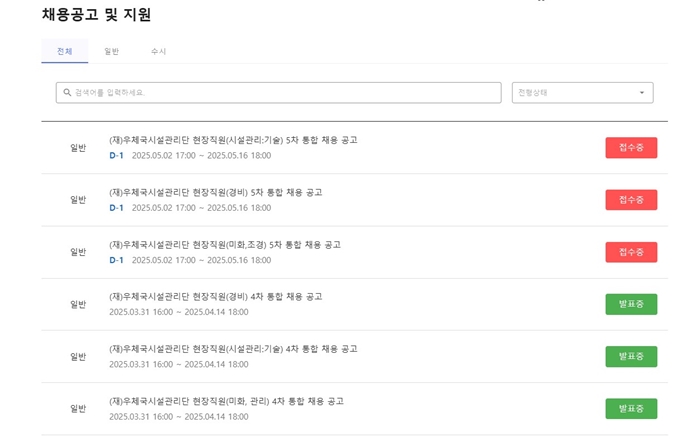Open 현장직원(미화,조경) 5차 통합 채용 공고
The width and height of the screenshot is (680, 440).
[225, 245]
